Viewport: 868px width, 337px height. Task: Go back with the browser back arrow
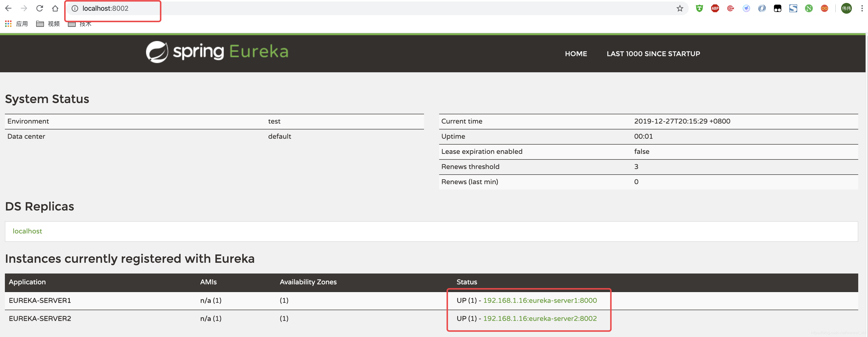click(8, 8)
